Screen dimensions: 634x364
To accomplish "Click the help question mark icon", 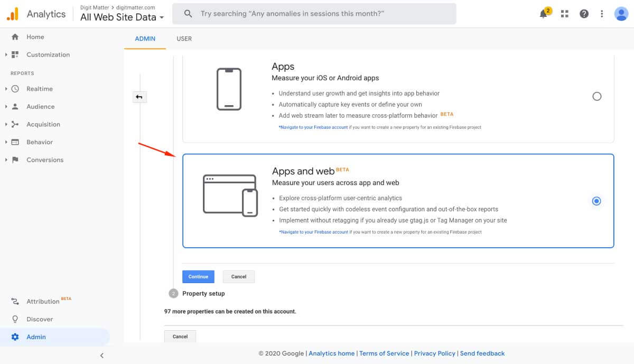I will tap(584, 13).
